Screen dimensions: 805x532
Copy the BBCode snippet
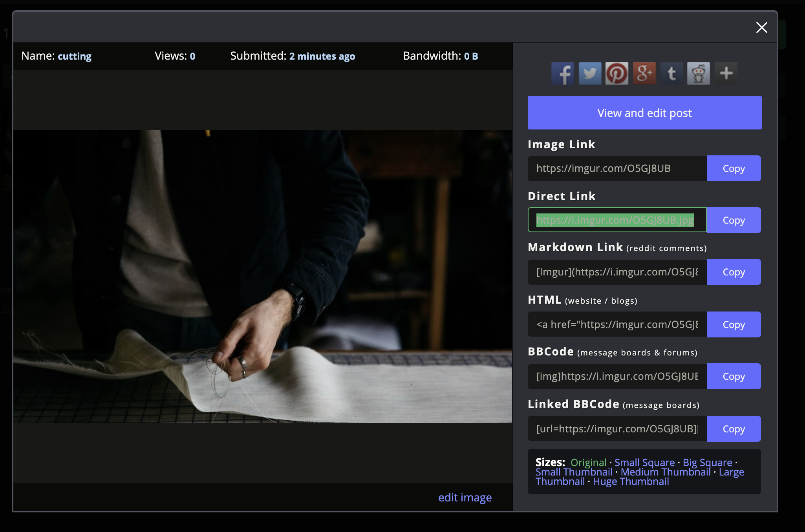coord(734,376)
